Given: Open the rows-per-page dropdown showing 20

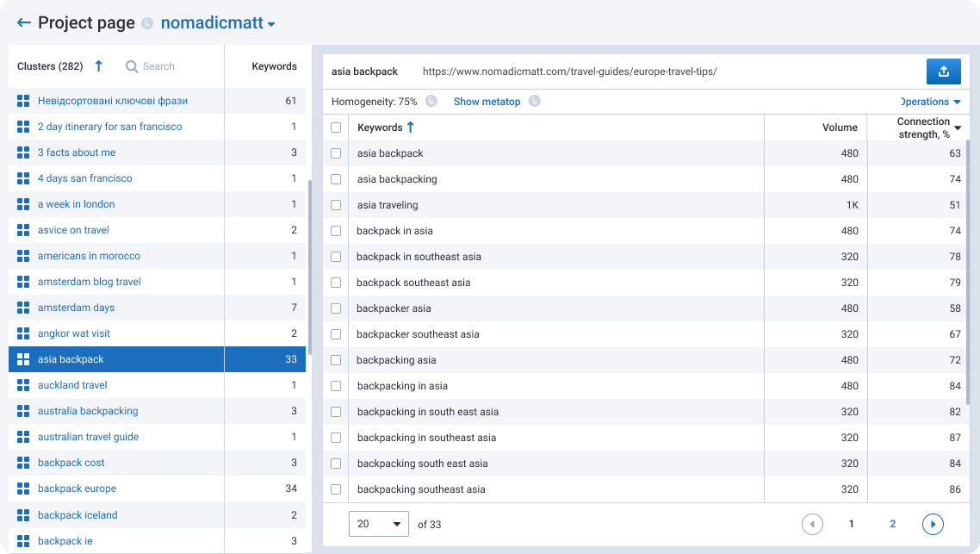Looking at the screenshot, I should pos(378,524).
